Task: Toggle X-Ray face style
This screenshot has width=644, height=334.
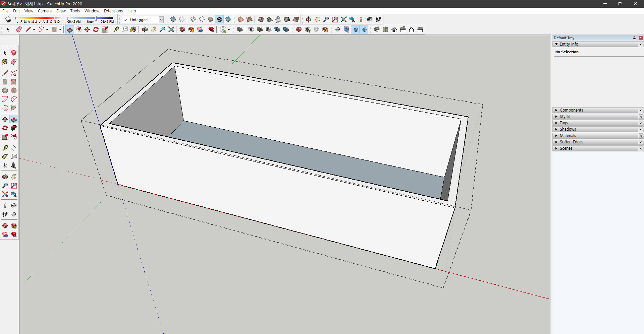Action: [173, 19]
